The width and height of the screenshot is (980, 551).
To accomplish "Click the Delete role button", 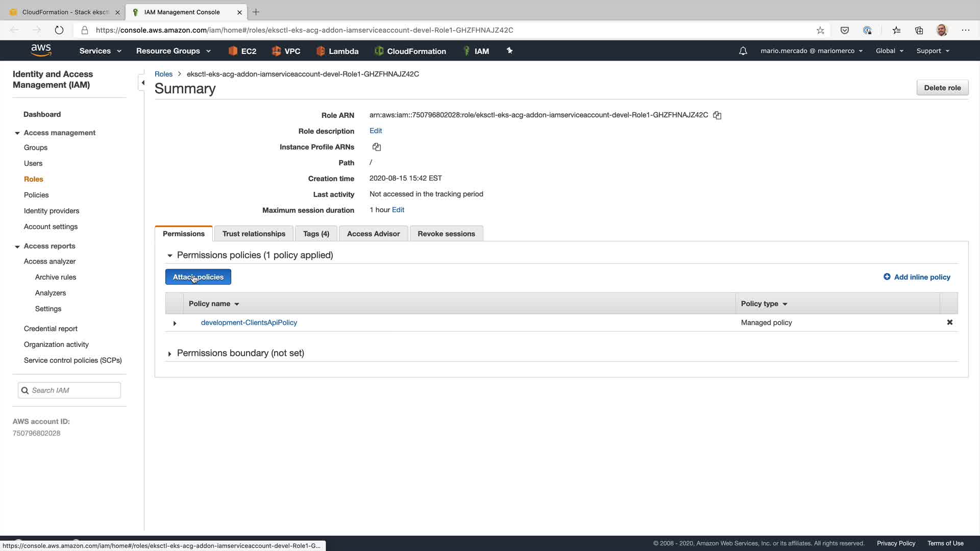I will 942,88.
